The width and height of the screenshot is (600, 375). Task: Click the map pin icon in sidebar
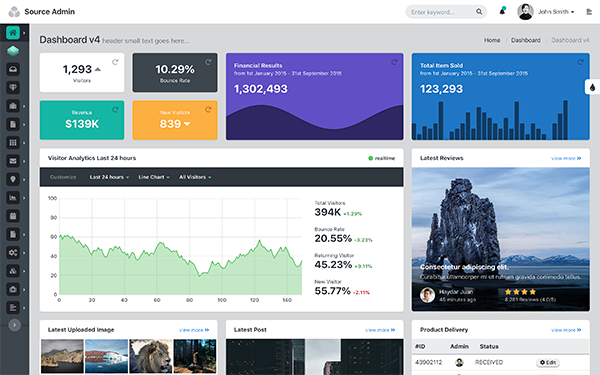[13, 179]
